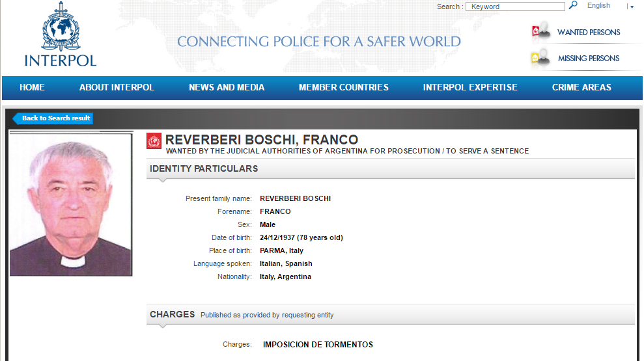The width and height of the screenshot is (644, 361).
Task: Open the Interpol Expertise menu
Action: [469, 87]
